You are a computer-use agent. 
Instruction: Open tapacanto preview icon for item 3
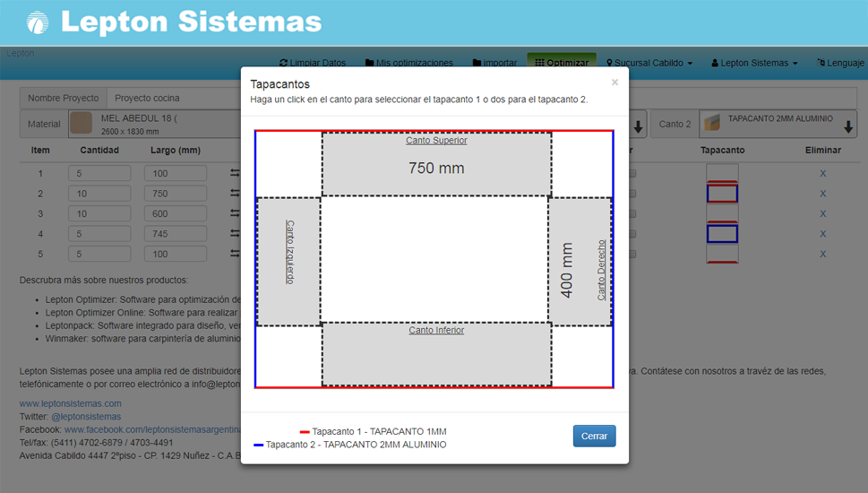click(x=722, y=214)
